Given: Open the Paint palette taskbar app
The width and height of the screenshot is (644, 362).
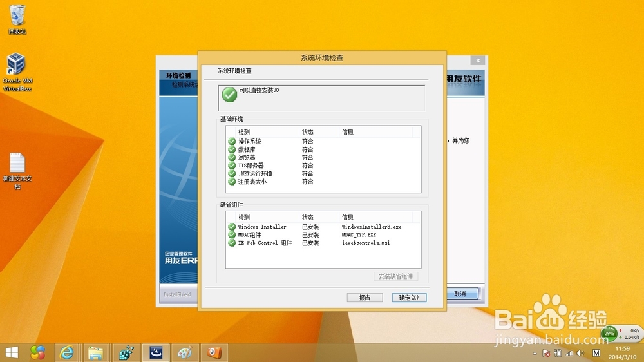Looking at the screenshot, I should click(184, 352).
